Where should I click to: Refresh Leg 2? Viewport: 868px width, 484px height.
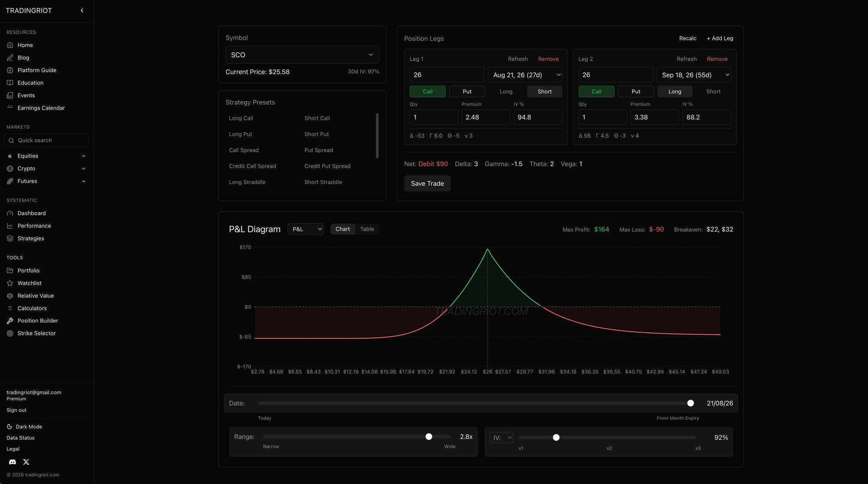[687, 59]
